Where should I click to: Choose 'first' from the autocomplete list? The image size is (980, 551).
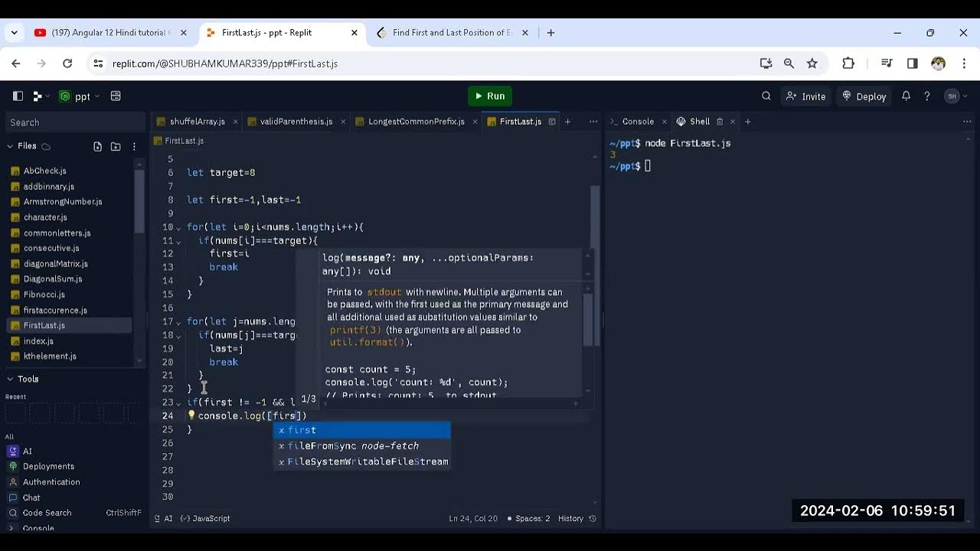point(362,430)
